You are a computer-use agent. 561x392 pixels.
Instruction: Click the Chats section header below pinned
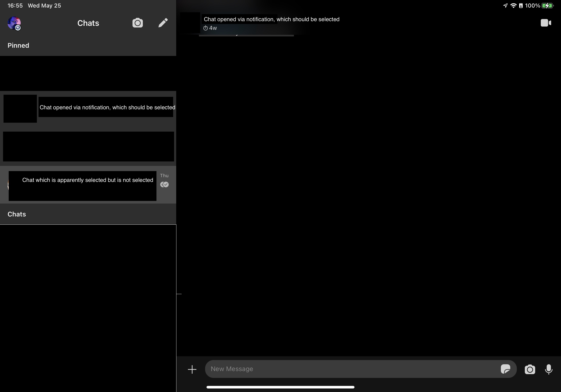(x=17, y=214)
